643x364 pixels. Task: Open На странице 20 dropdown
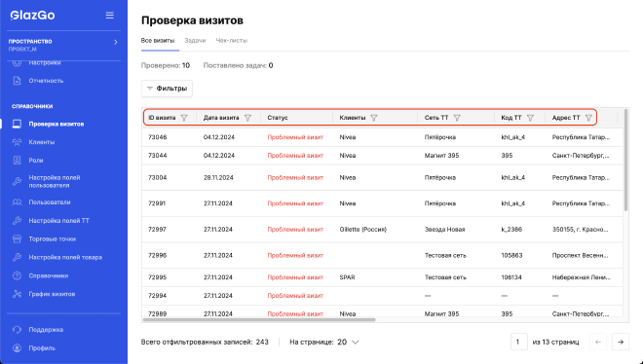(x=324, y=342)
